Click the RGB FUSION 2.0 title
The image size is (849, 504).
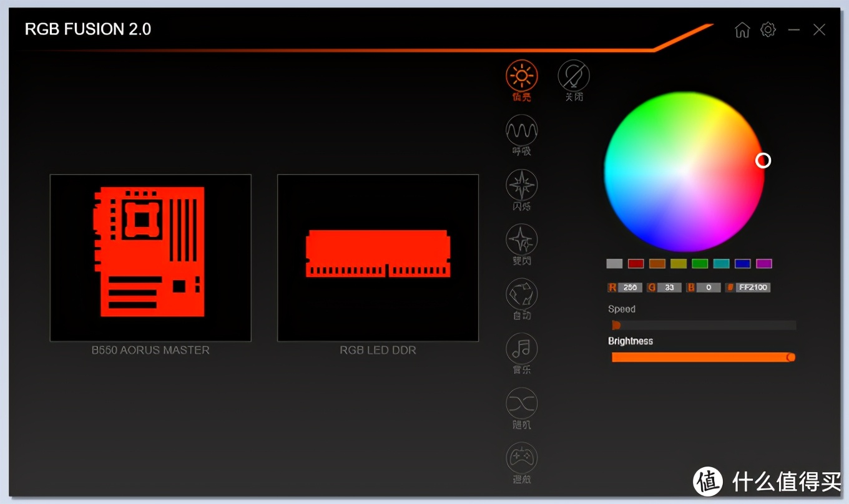tap(88, 29)
